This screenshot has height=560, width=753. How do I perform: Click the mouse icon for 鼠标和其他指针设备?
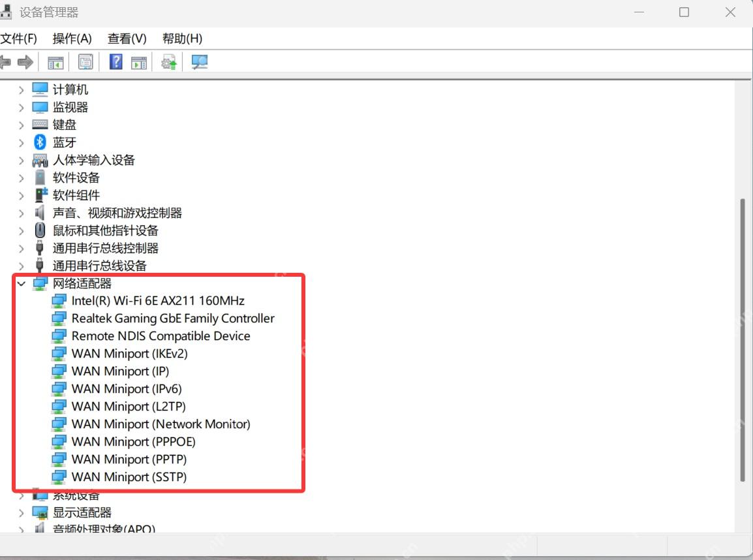click(x=40, y=230)
